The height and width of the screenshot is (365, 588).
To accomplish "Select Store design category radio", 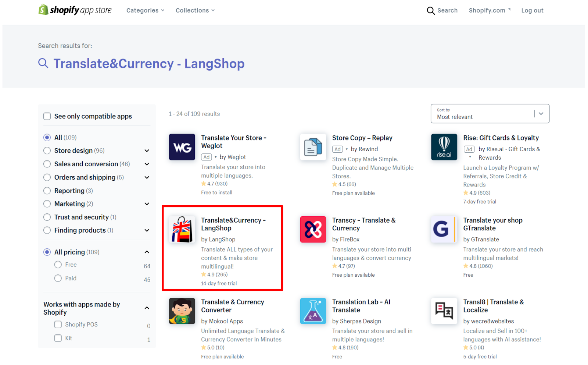I will tap(47, 150).
